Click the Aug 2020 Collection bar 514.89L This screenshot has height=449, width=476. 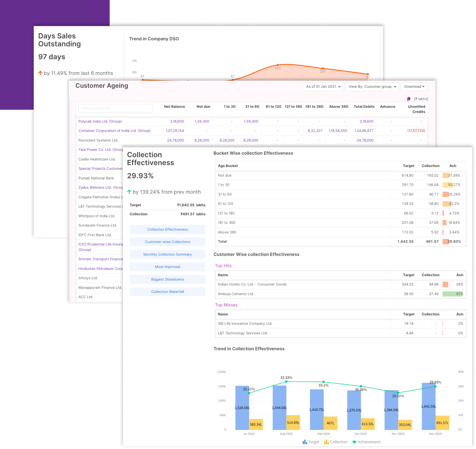pyautogui.click(x=293, y=423)
